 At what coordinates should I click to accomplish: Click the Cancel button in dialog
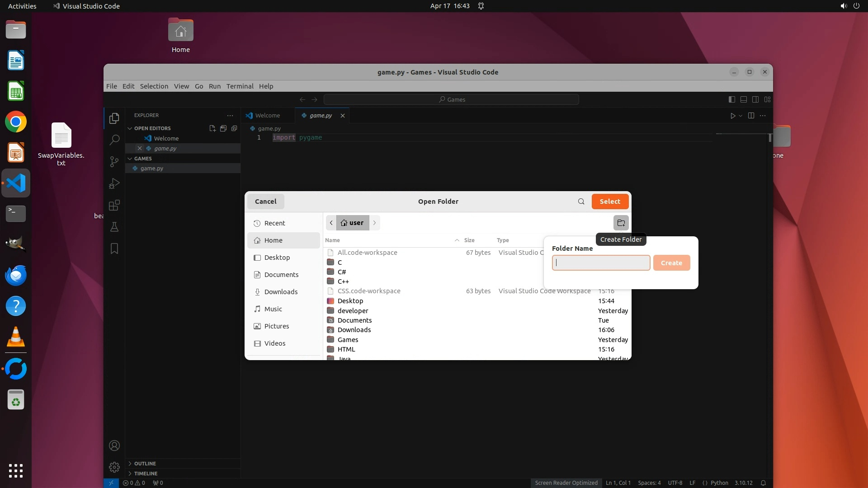tap(265, 202)
